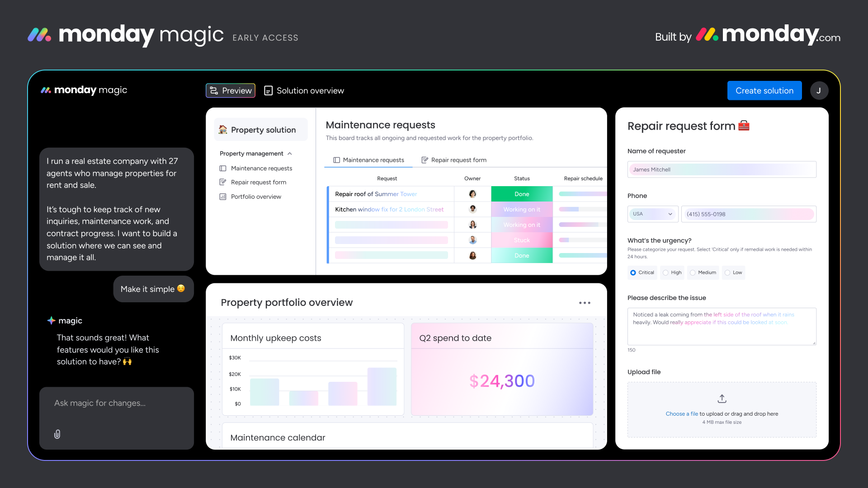Click the Repair request form sidebar icon

coord(223,182)
